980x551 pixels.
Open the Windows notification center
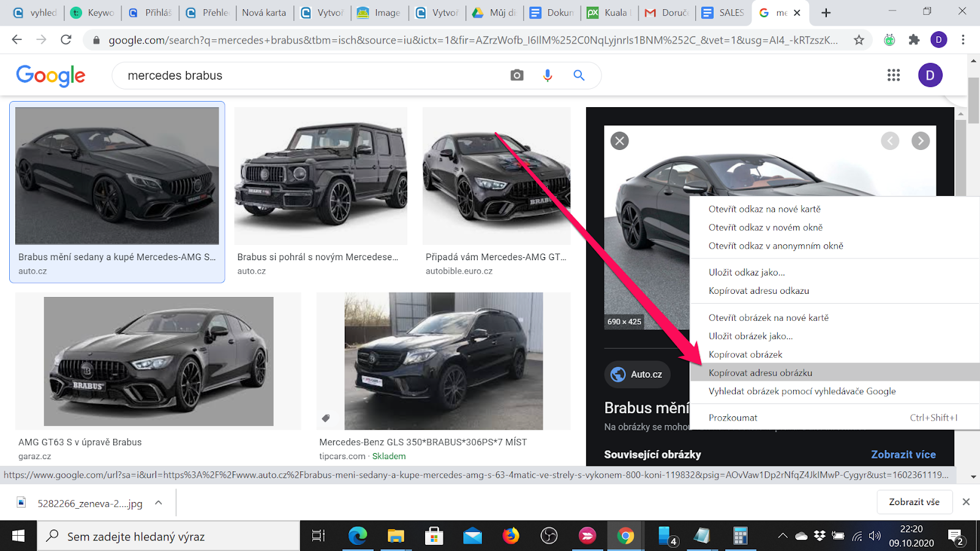(956, 536)
